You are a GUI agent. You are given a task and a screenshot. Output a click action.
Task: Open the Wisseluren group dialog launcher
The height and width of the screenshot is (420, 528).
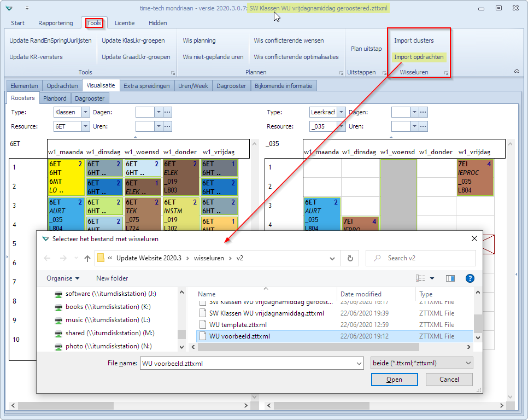point(446,73)
